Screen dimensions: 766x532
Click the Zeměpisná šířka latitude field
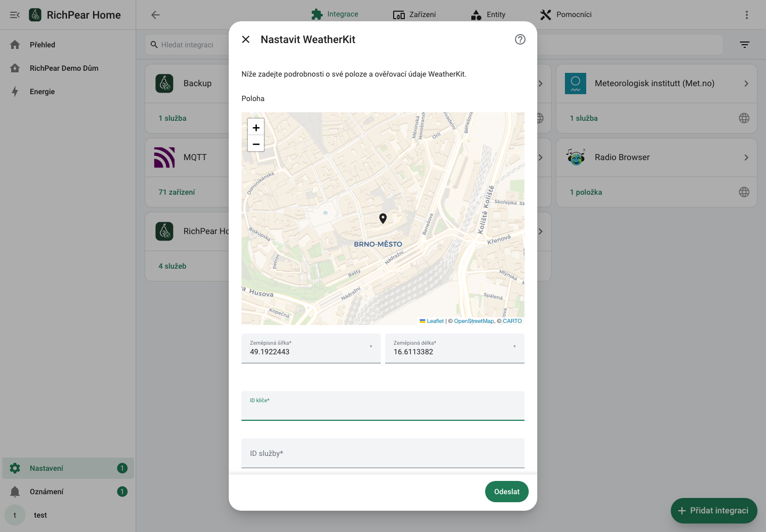(311, 348)
